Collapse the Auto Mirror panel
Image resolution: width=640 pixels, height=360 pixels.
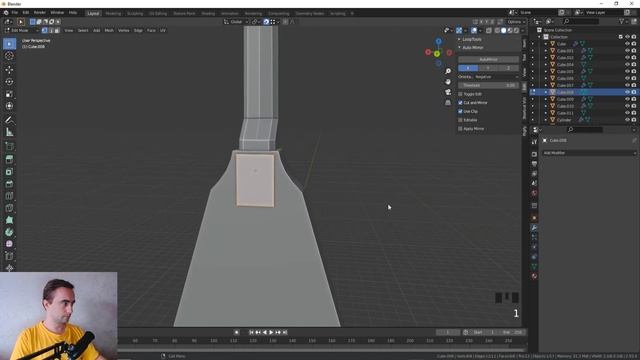[460, 48]
